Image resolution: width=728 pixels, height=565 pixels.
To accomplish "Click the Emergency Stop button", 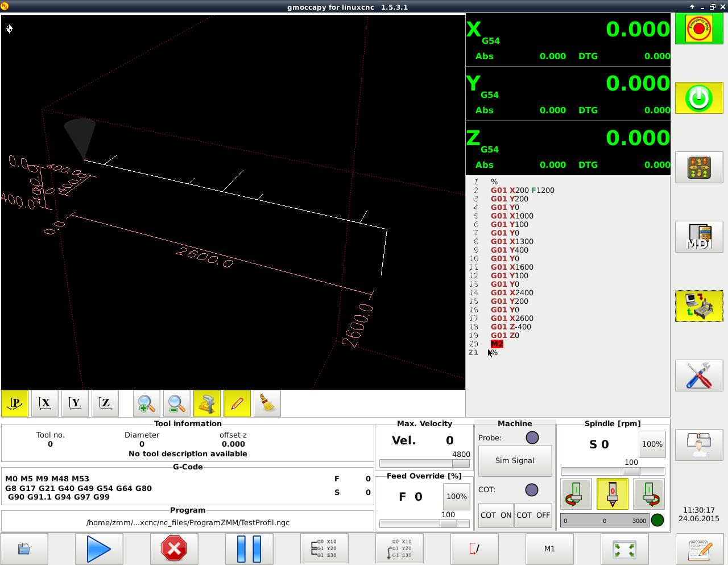I will (x=699, y=29).
